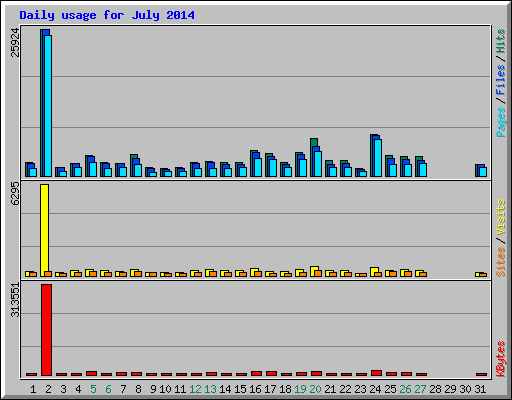Click day label 7 on the x-axis
512x400 pixels.
tap(123, 389)
